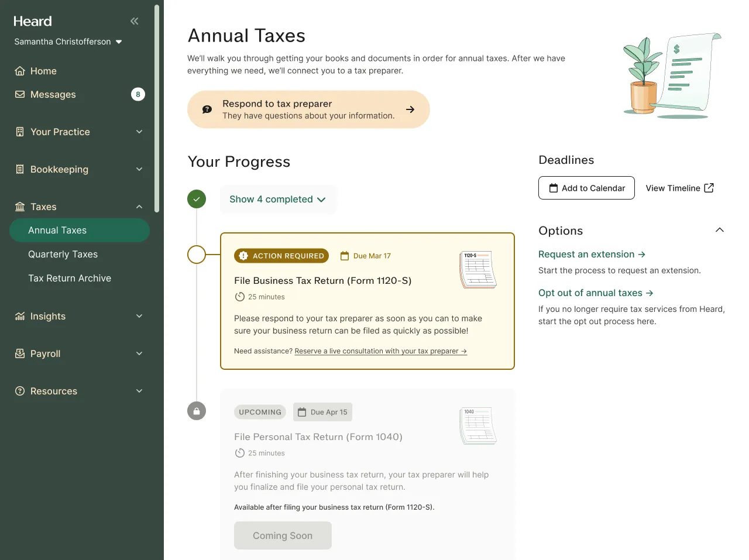Click Opt out of annual taxes link
The width and height of the screenshot is (749, 560).
coord(596,293)
